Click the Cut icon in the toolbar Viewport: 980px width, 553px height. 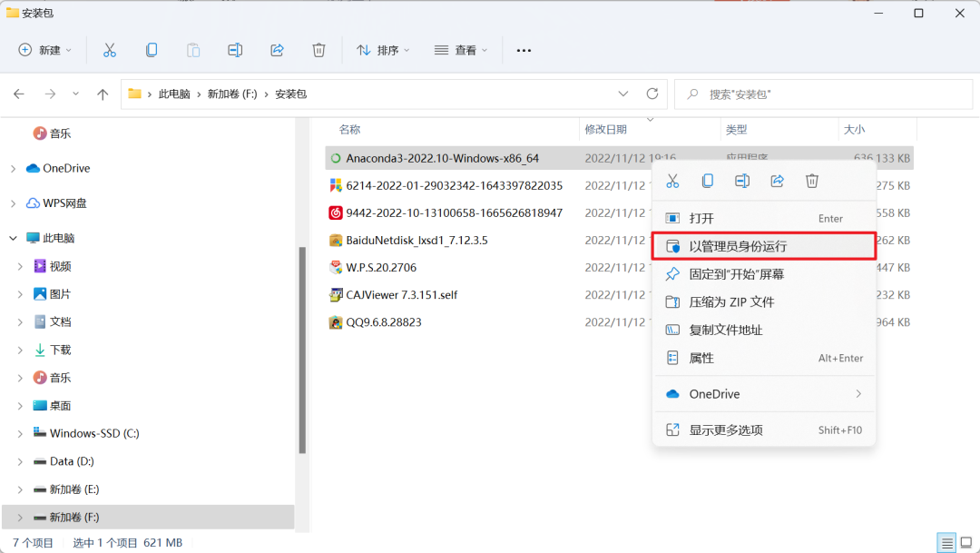(110, 50)
